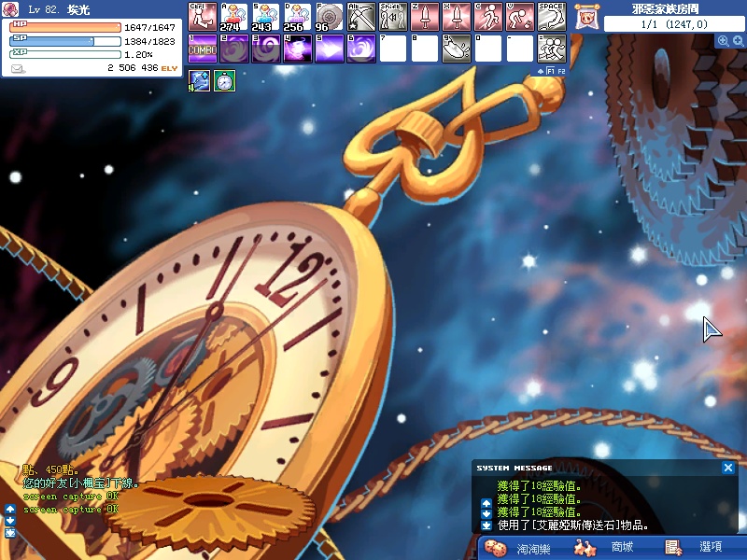Viewport: 747px width, 560px height.
Task: Trigger the COMBO skill in slot 1
Action: 203,49
